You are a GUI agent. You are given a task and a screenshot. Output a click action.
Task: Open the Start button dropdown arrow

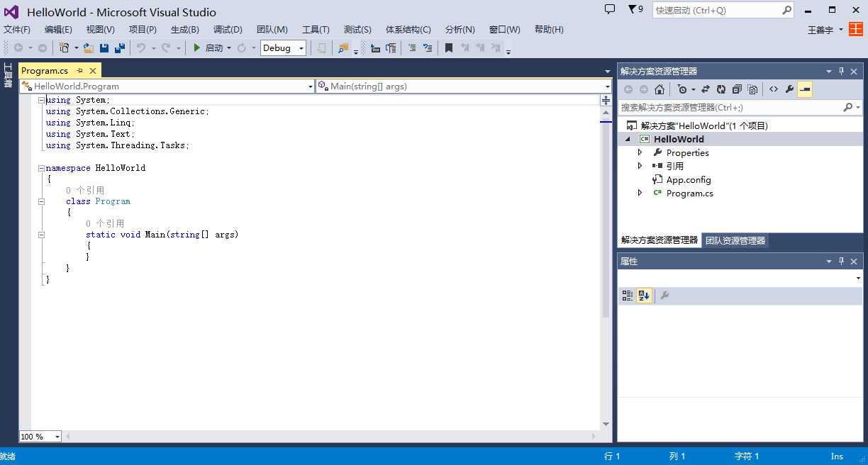tap(229, 48)
